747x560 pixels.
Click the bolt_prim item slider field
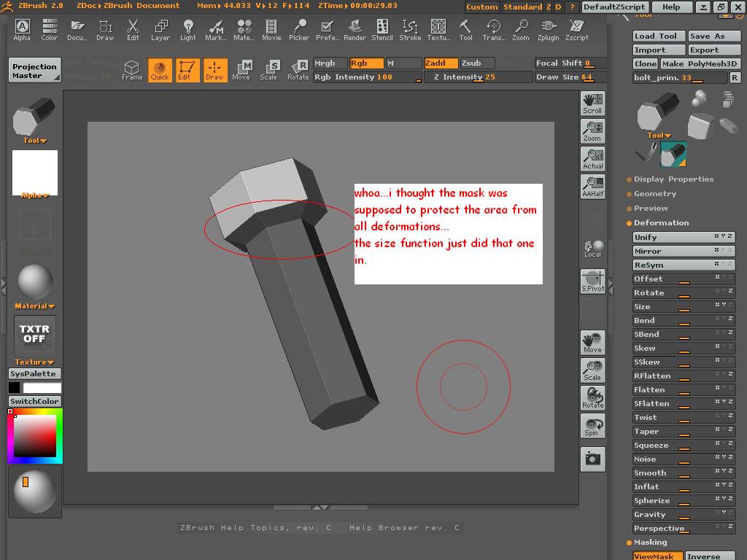tap(681, 77)
